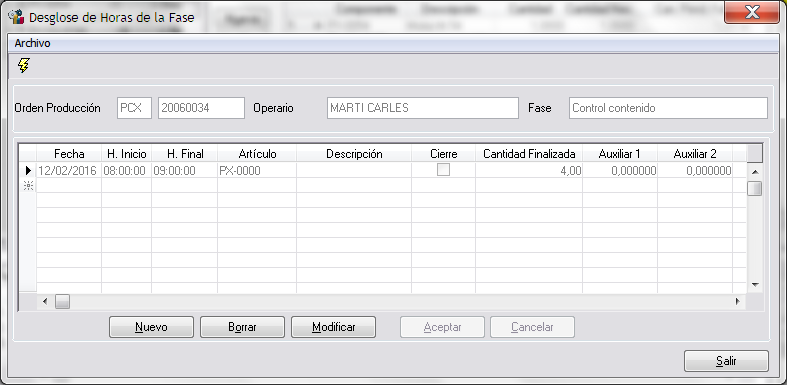Click the Fase field Control contenido
This screenshot has width=787, height=385.
(x=668, y=108)
